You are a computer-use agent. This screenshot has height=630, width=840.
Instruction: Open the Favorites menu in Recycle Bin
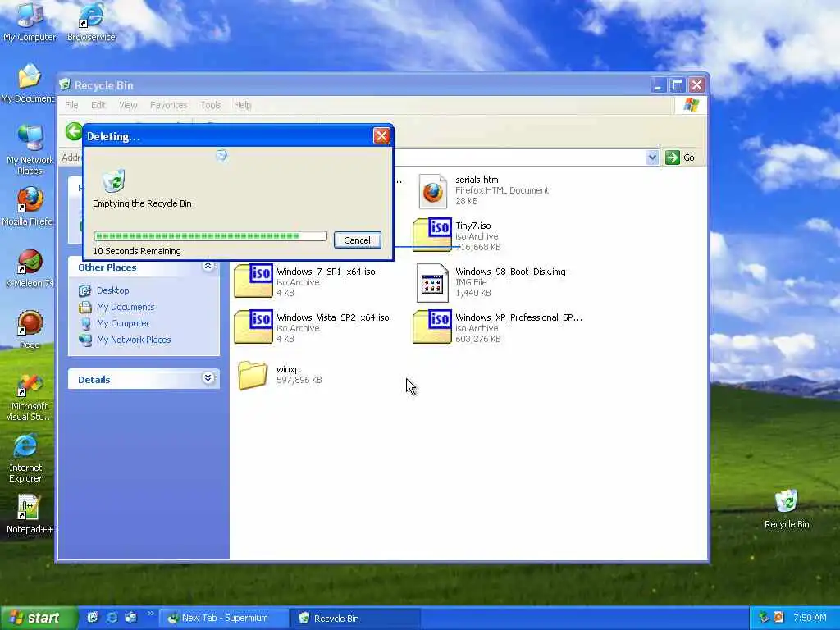click(169, 105)
